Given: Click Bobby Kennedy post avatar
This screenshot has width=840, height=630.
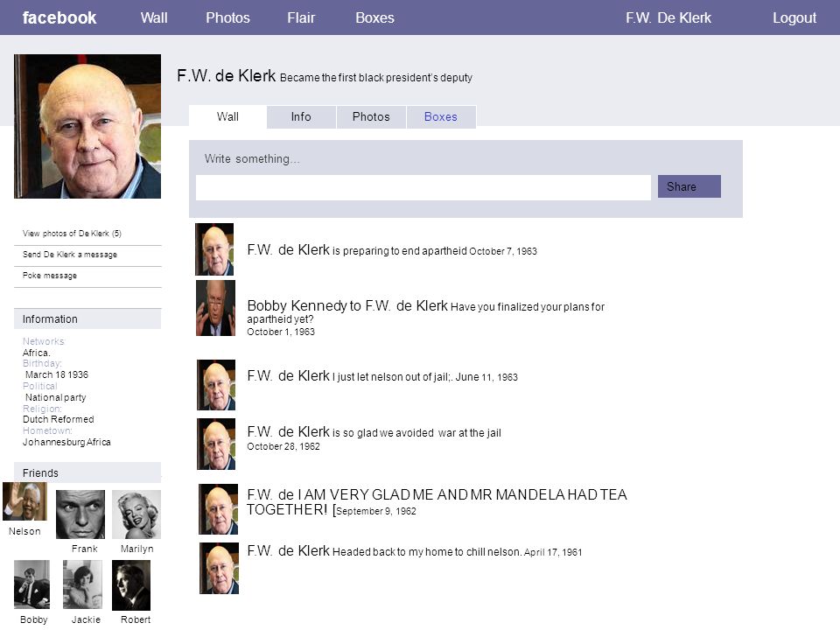Looking at the screenshot, I should 215,308.
